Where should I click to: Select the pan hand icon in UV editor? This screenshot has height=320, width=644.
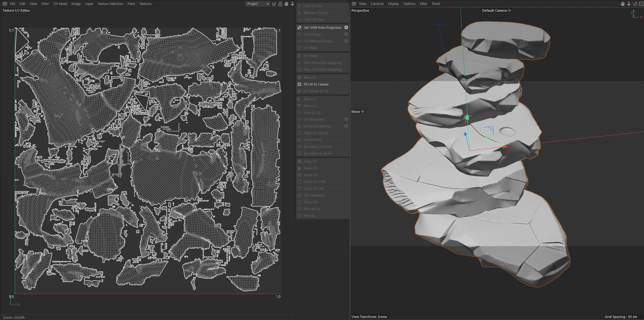coord(286,4)
